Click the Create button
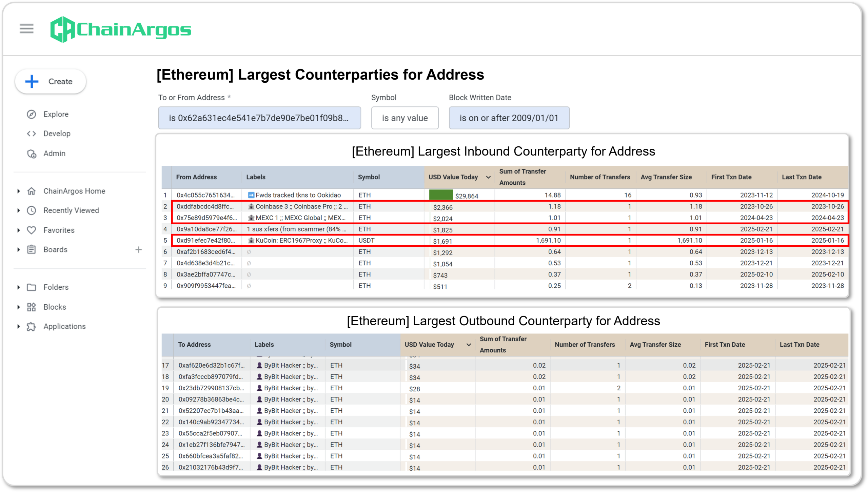868x492 pixels. [x=51, y=81]
